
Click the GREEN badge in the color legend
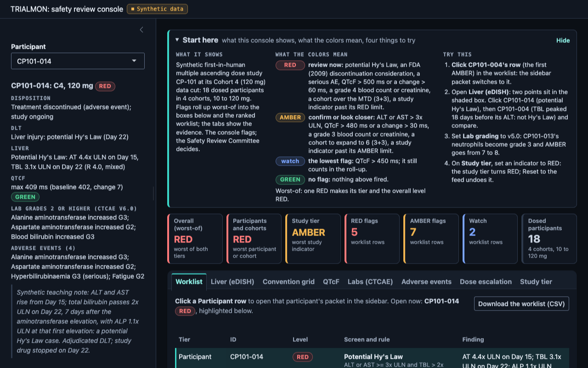tap(290, 179)
